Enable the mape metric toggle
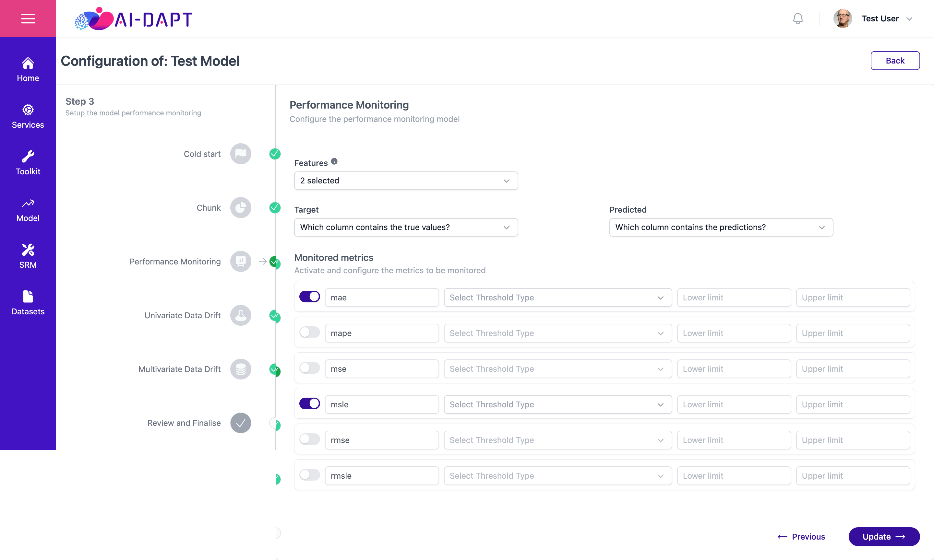934x560 pixels. pos(310,332)
